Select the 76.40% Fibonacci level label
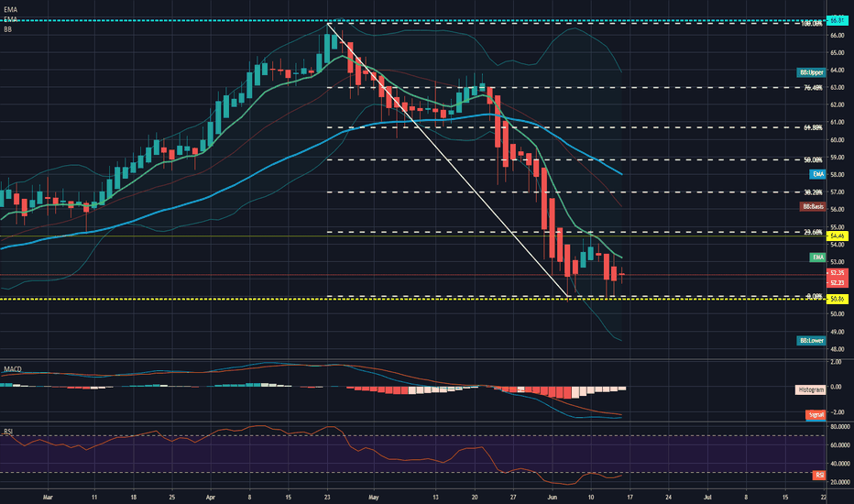Viewport: 854px width, 504px height. (813, 87)
